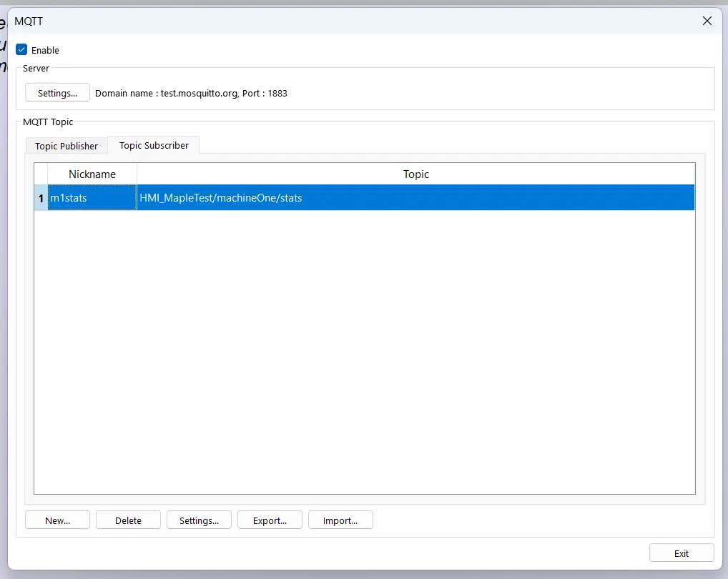728x579 pixels.
Task: Open the Server Settings dialog
Action: coord(56,92)
